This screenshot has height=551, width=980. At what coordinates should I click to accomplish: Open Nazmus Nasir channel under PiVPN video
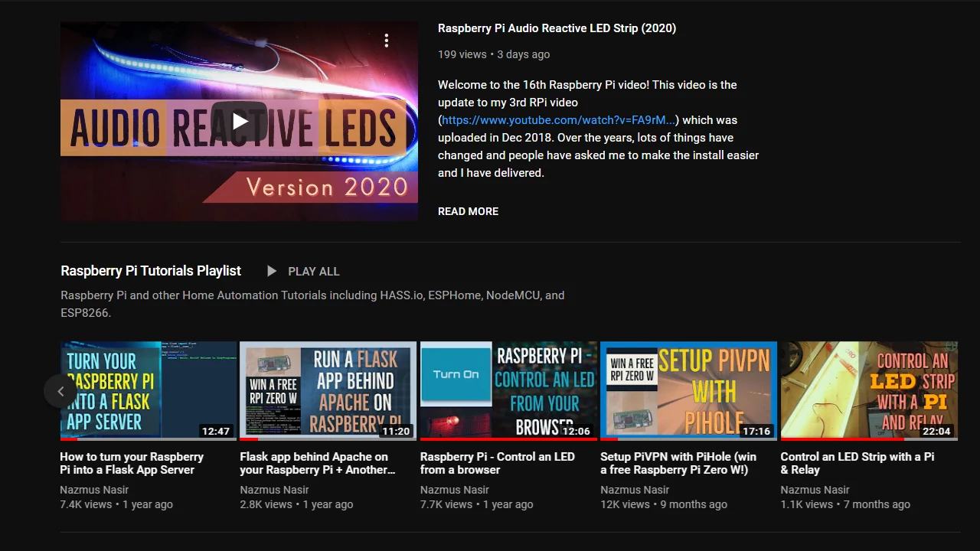tap(635, 490)
